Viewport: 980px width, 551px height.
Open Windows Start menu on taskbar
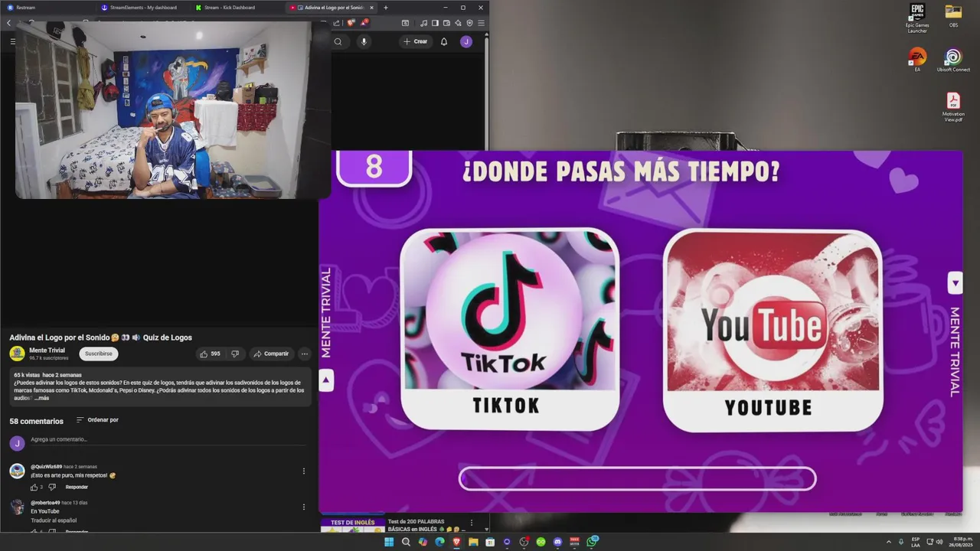[389, 542]
